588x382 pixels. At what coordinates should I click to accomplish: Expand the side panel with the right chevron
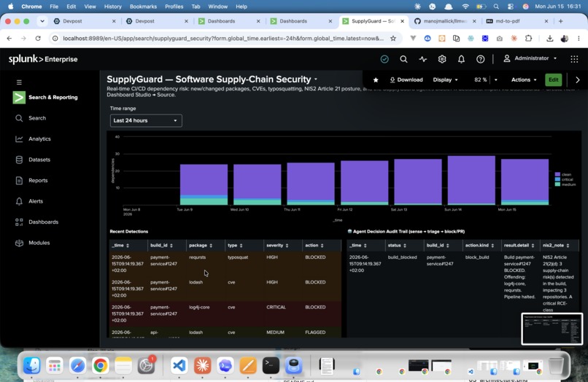coord(578,80)
